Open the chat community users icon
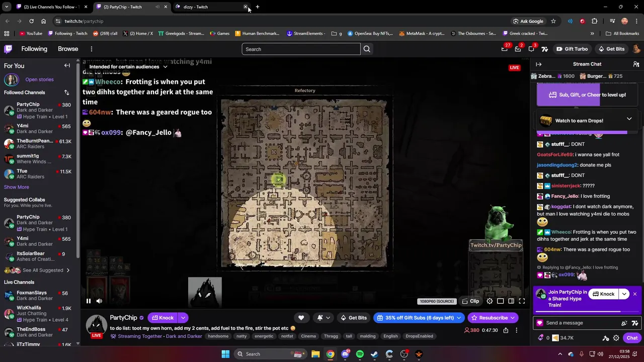Screen dimensions: 644x362 (x=636, y=64)
